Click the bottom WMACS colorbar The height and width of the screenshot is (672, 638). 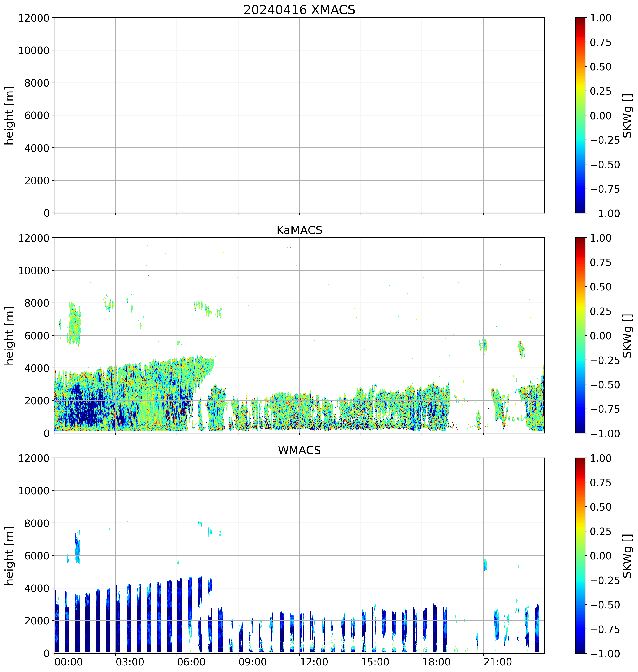[580, 555]
